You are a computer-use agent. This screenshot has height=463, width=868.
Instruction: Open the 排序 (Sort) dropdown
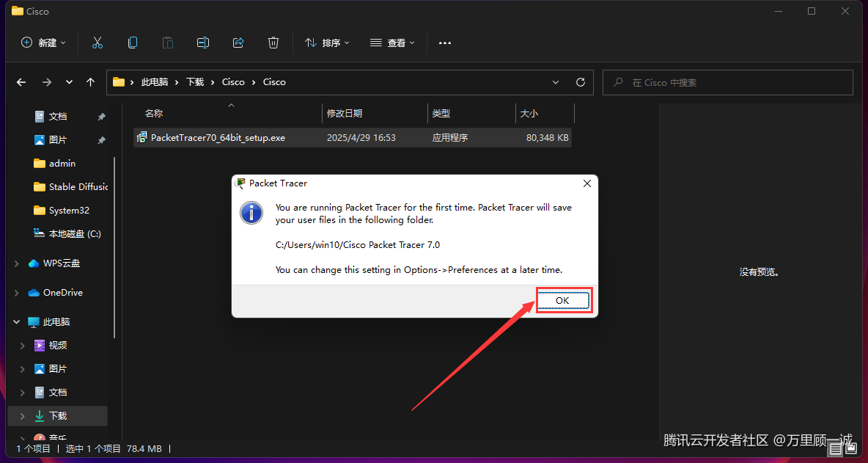point(327,43)
